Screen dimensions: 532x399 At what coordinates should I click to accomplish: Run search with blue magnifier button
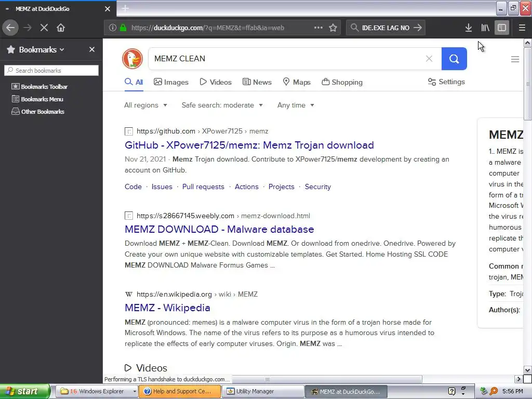[454, 59]
